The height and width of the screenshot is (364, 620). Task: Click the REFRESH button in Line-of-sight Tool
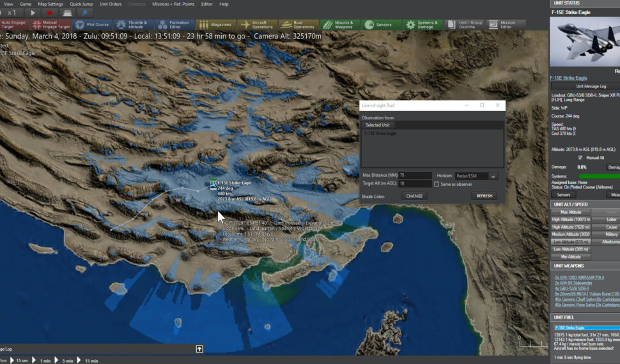484,196
